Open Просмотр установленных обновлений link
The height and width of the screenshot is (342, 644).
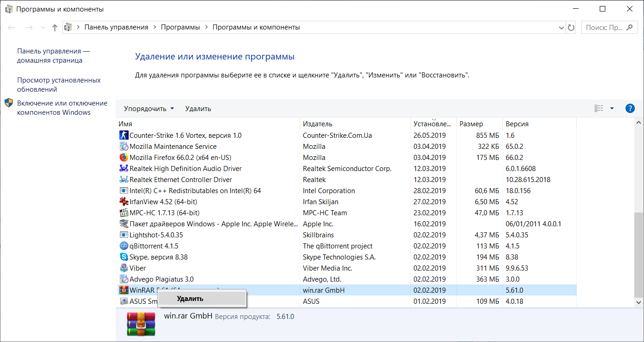[x=59, y=85]
